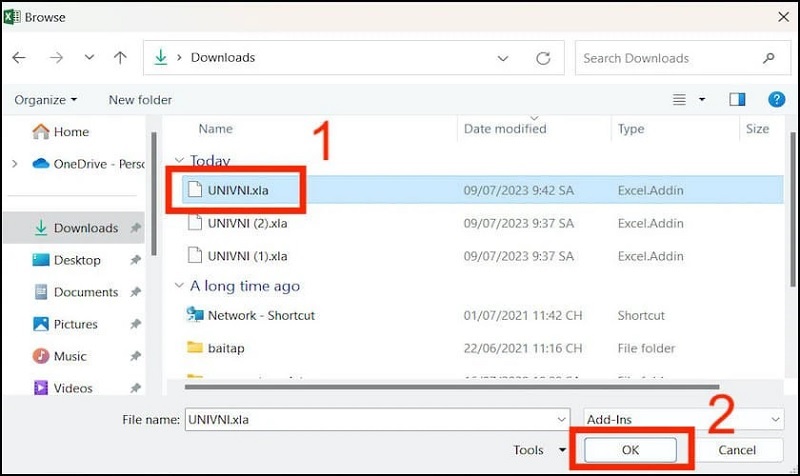Select the UNIVNI (2).xla file
This screenshot has width=800, height=476.
tap(247, 223)
